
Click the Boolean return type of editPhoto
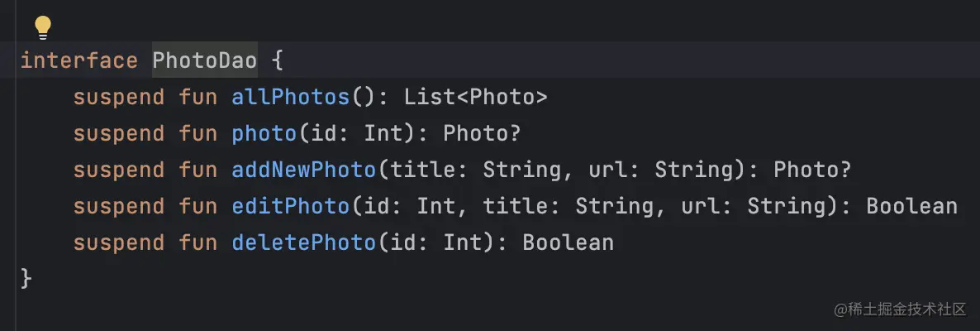coord(912,206)
